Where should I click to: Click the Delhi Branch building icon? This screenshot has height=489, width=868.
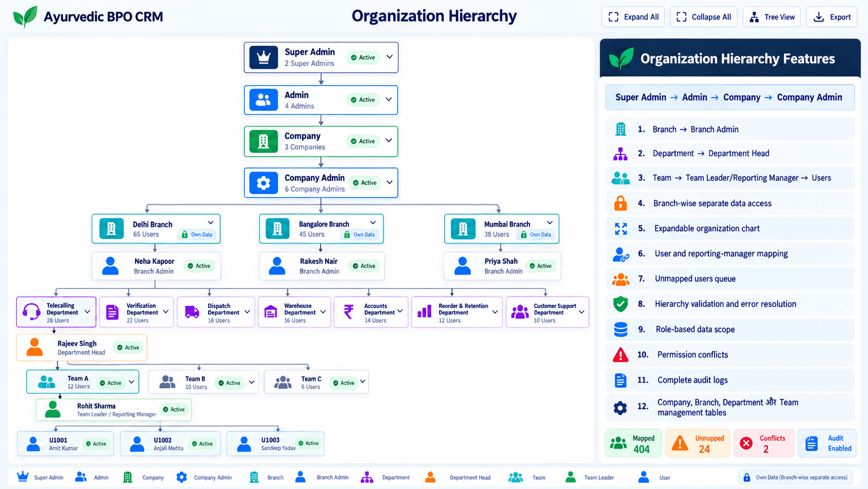[x=111, y=229]
